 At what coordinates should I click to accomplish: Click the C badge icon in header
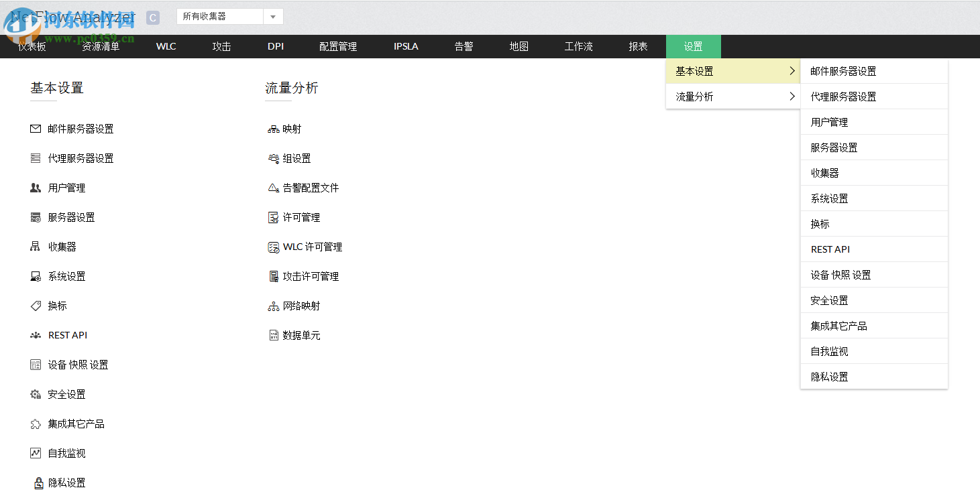click(153, 18)
